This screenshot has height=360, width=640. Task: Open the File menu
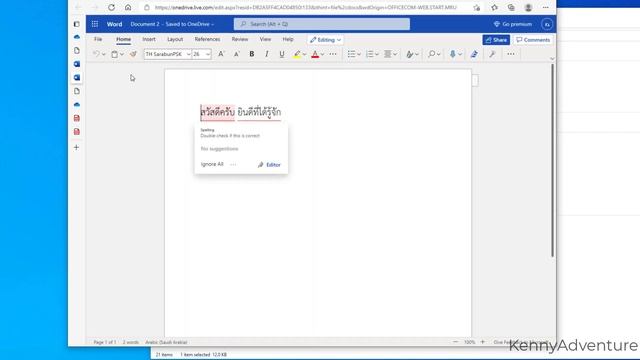tap(98, 39)
